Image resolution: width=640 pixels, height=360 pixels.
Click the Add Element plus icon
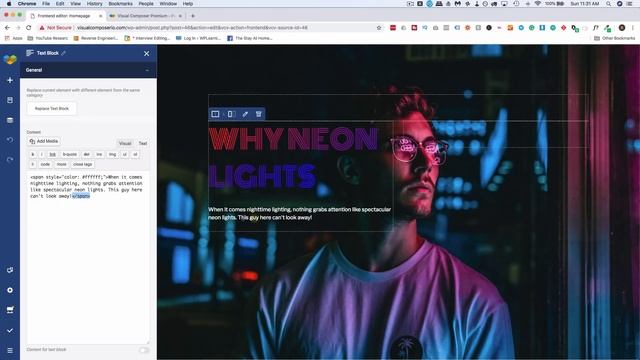pyautogui.click(x=10, y=80)
